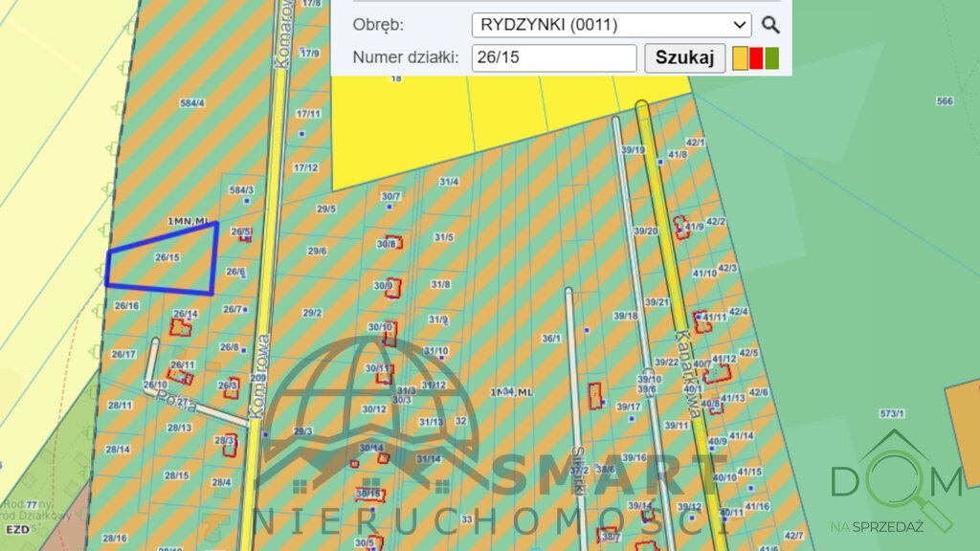This screenshot has height=551, width=980.
Task: Select the yellow color swatch
Action: (740, 58)
